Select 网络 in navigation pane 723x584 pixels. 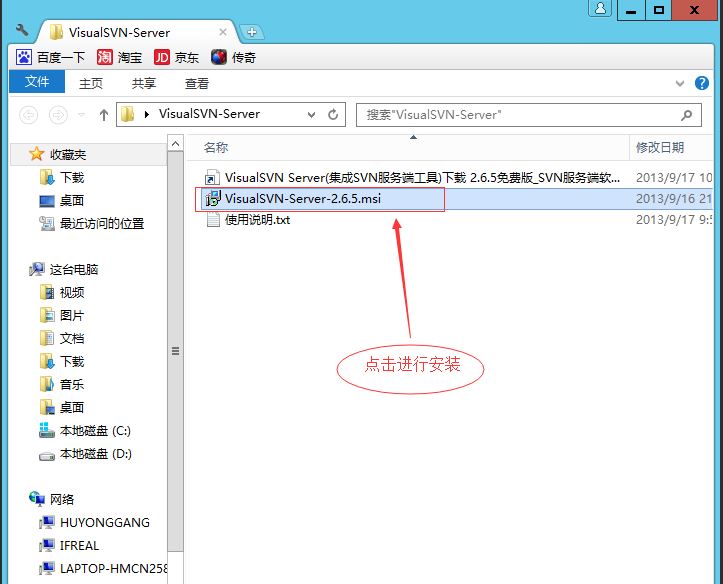(x=62, y=500)
